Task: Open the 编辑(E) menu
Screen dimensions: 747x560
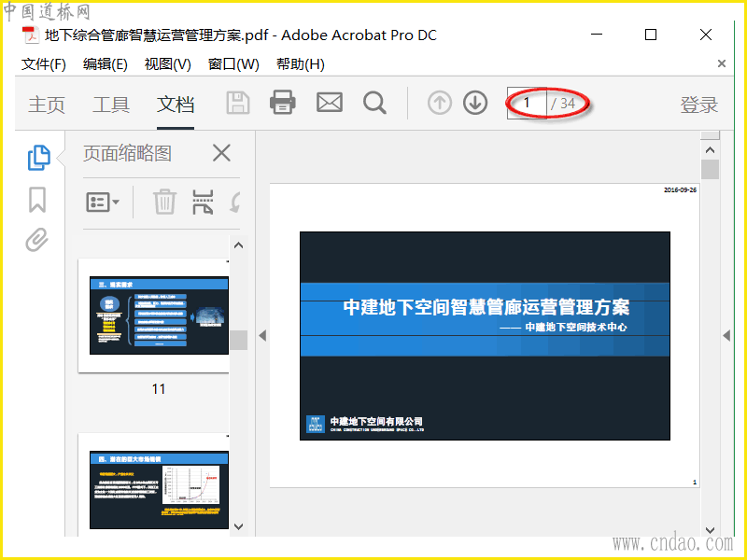Action: pyautogui.click(x=105, y=63)
